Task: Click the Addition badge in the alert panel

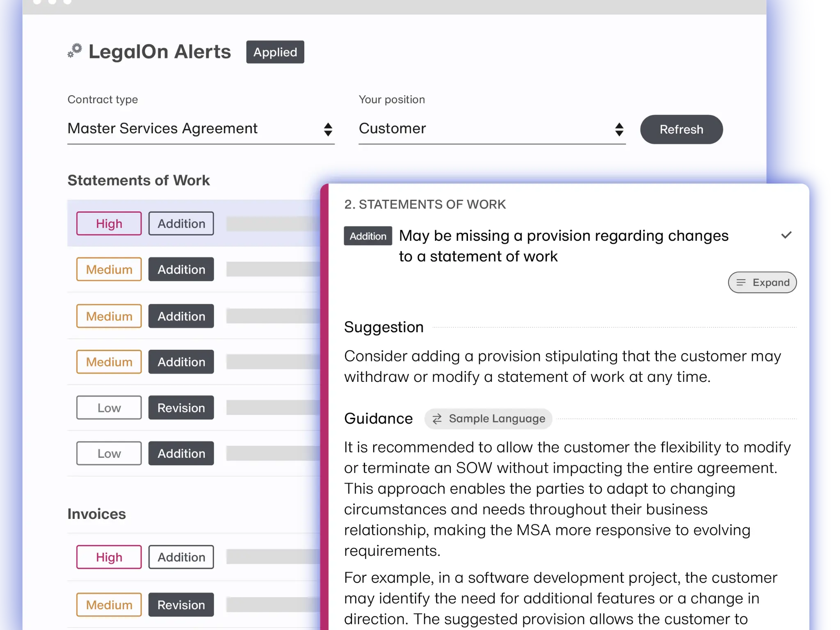Action: point(368,236)
